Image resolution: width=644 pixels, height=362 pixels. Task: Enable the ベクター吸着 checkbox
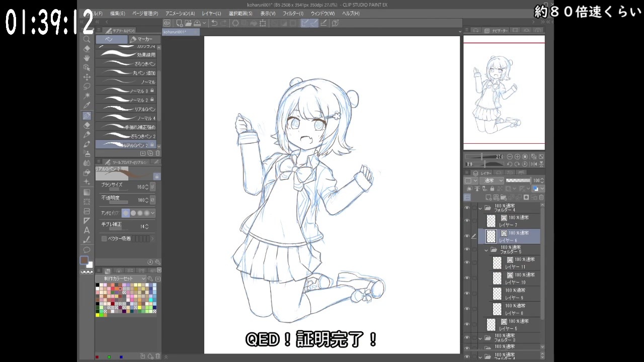105,238
